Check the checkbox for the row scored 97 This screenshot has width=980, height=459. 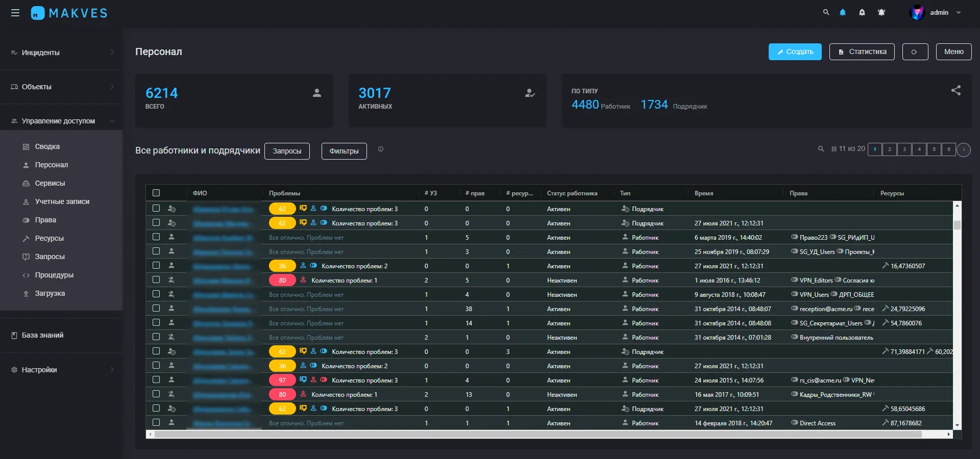pyautogui.click(x=156, y=380)
